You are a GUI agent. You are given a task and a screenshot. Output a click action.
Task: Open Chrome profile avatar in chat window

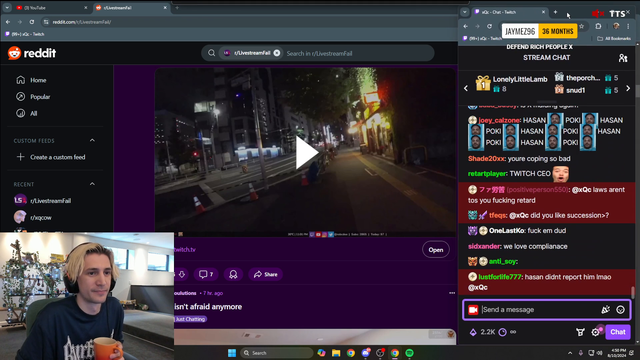[x=616, y=27]
